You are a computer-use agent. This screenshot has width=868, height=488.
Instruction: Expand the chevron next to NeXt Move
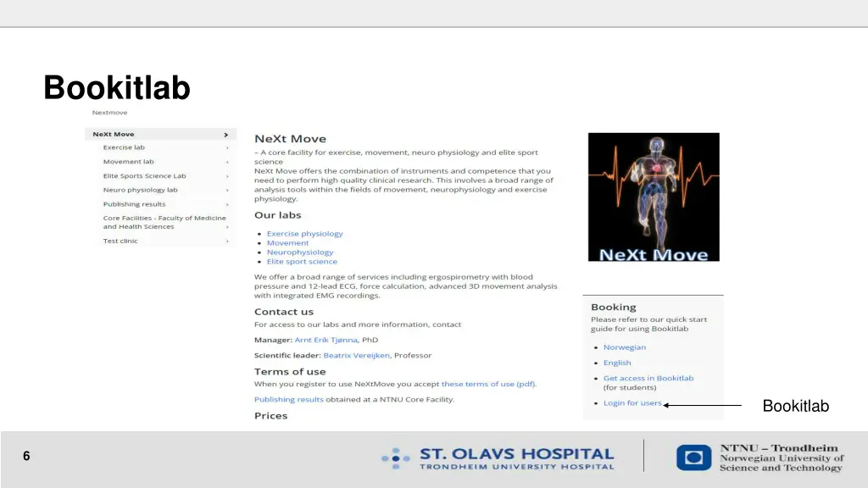click(225, 135)
